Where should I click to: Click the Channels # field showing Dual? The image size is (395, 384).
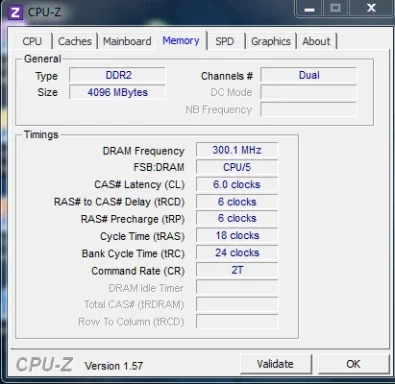pos(309,75)
